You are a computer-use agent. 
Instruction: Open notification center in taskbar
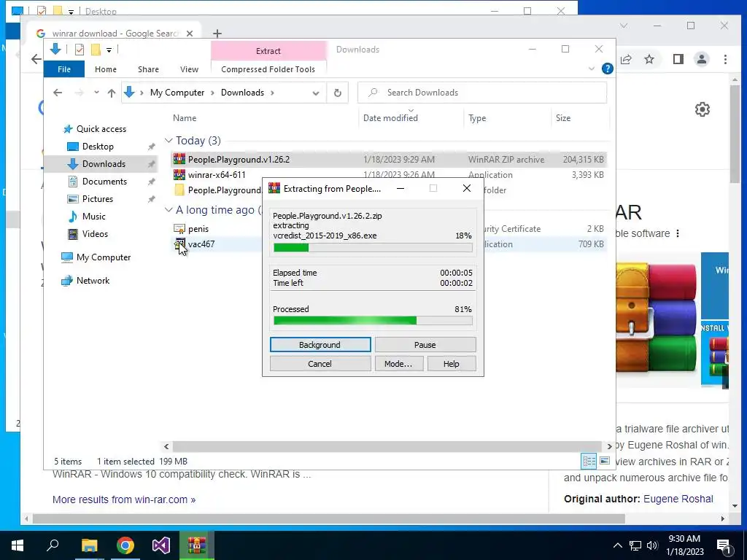724,546
